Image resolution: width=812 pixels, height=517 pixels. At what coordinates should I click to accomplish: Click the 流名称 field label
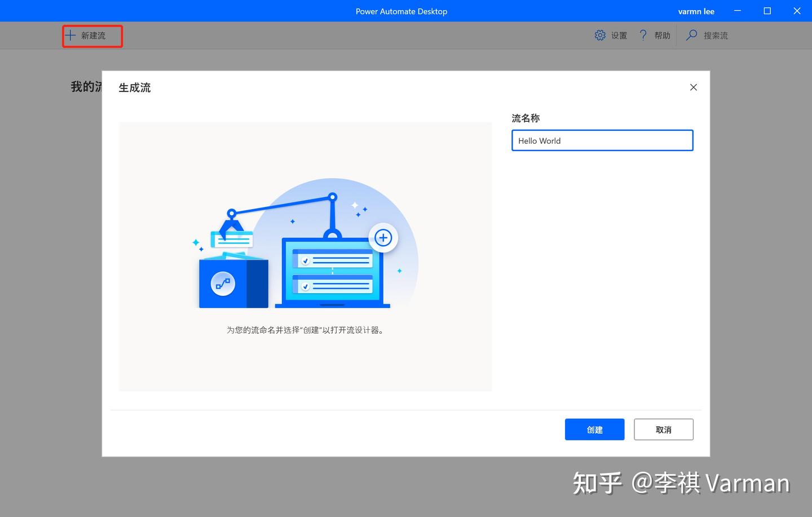(525, 118)
